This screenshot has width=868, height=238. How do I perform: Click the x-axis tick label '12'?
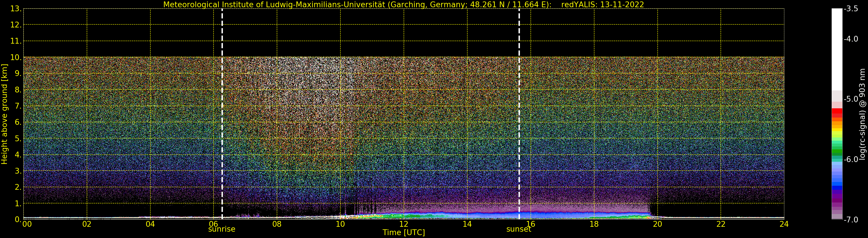(x=404, y=224)
